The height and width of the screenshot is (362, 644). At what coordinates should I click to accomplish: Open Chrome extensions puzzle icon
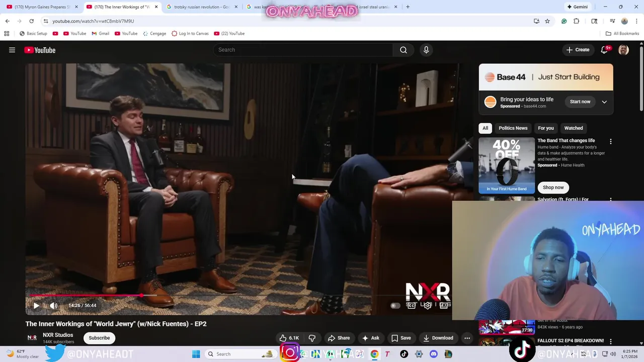(x=577, y=21)
